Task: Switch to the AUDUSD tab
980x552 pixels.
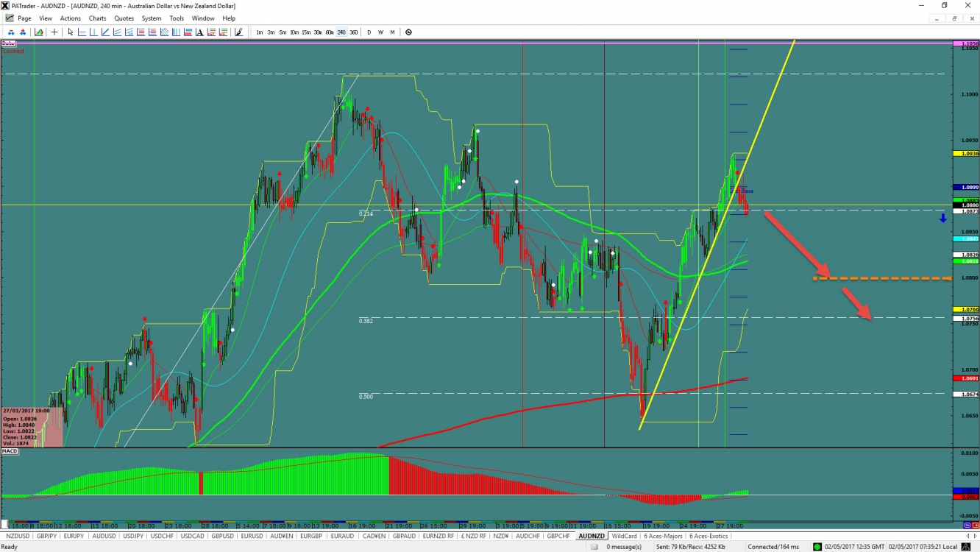Action: [104, 536]
